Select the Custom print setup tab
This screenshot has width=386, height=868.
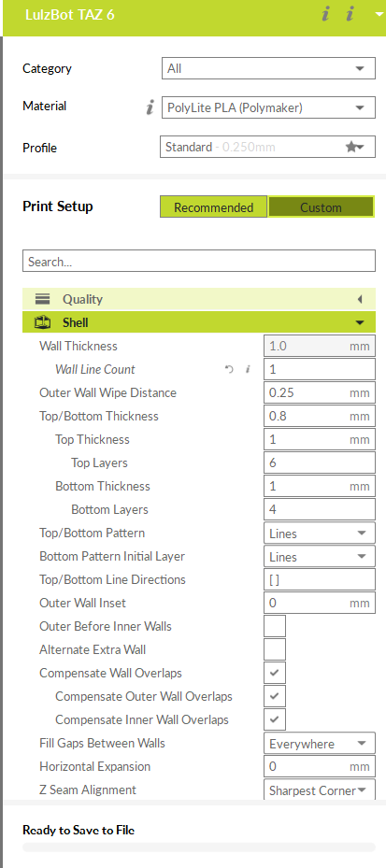pos(322,207)
